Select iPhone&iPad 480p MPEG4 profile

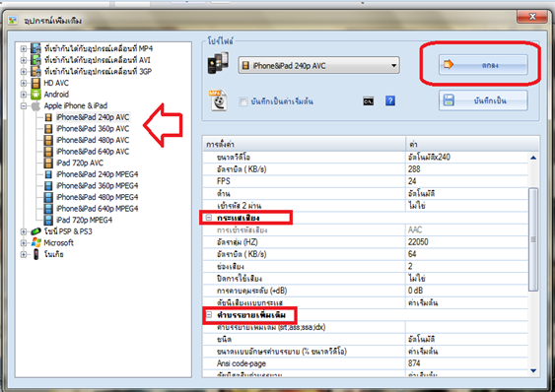(x=98, y=197)
